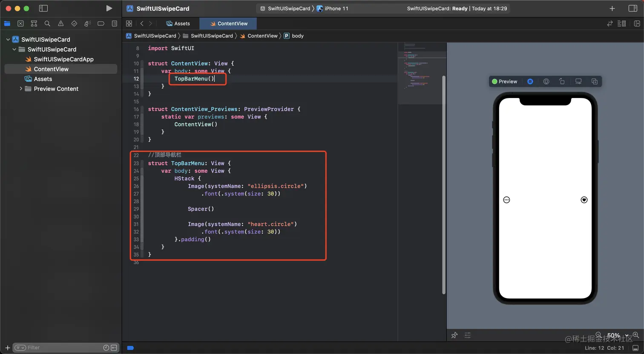
Task: Choose the SwiftUISwipeCard scheme in toolbar
Action: [x=285, y=9]
